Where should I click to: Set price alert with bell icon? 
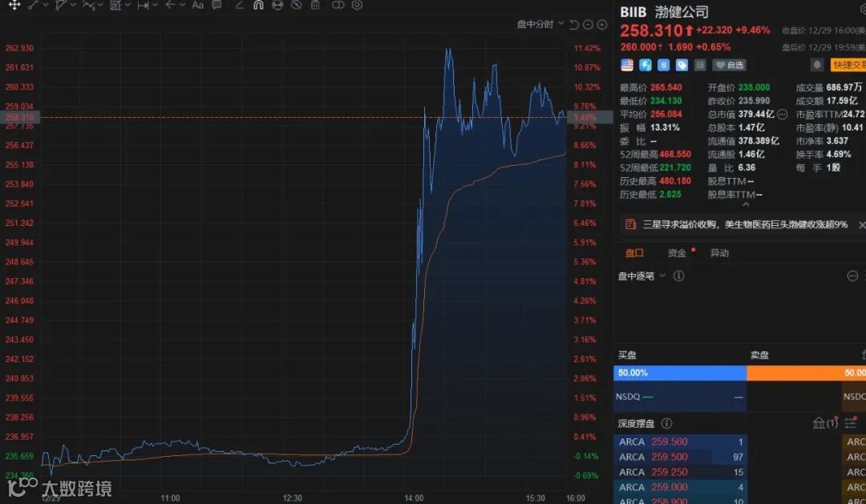click(817, 65)
